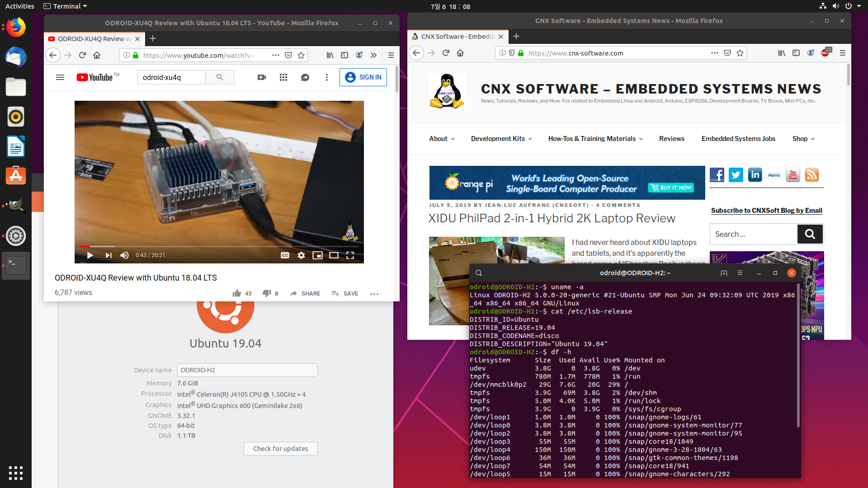
Task: Focus the CNX Software search box
Action: (753, 234)
